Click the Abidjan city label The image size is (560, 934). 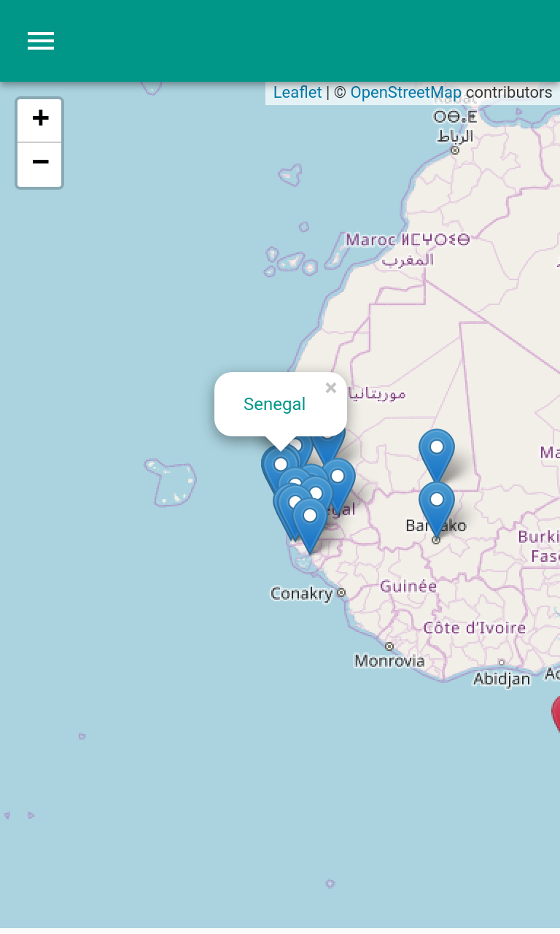(x=502, y=679)
